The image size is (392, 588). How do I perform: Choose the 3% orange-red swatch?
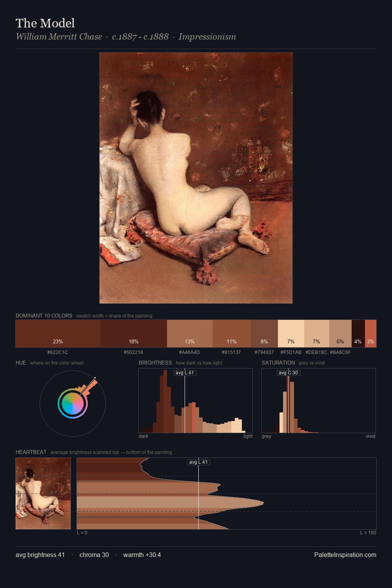(370, 334)
